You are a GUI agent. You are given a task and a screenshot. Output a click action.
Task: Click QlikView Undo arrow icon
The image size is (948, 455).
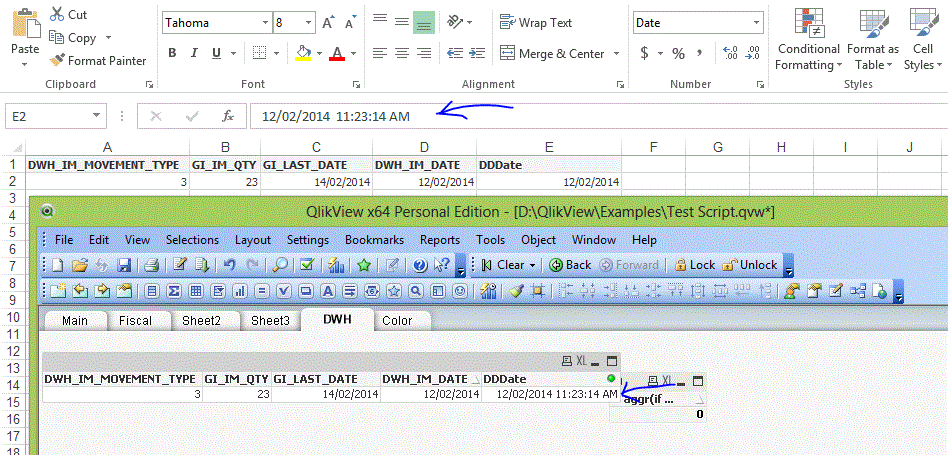coord(230,265)
